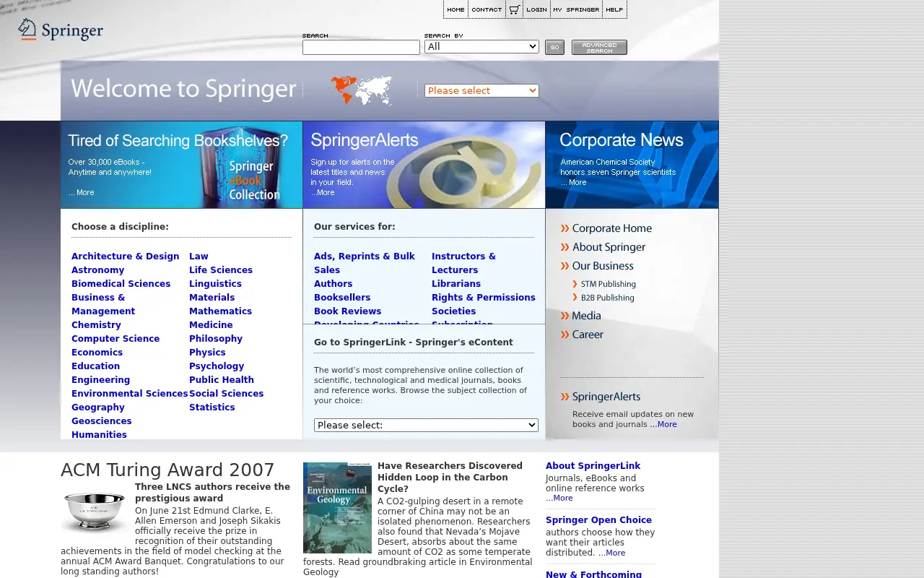
Task: Select the Mathematics discipline
Action: pos(220,311)
